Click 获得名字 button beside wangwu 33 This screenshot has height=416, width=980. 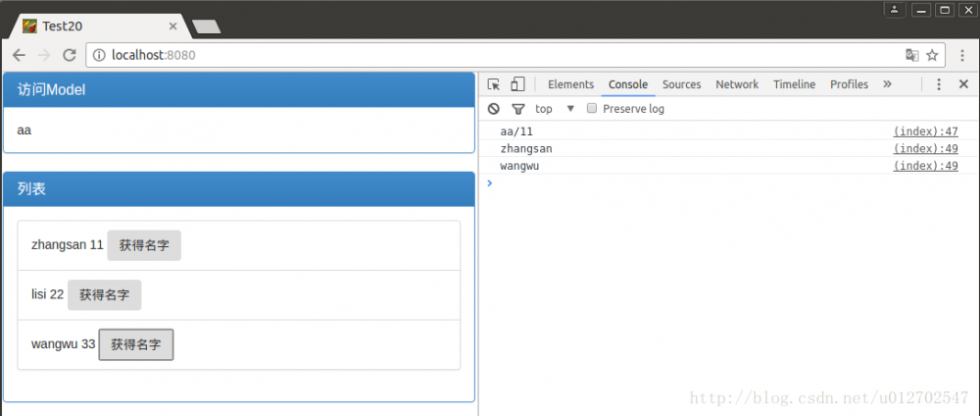point(136,344)
